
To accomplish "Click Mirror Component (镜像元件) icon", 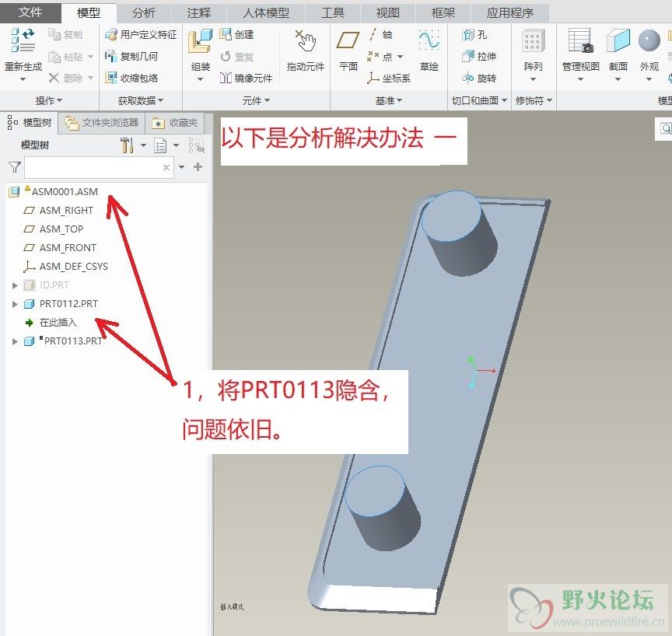I will [226, 78].
